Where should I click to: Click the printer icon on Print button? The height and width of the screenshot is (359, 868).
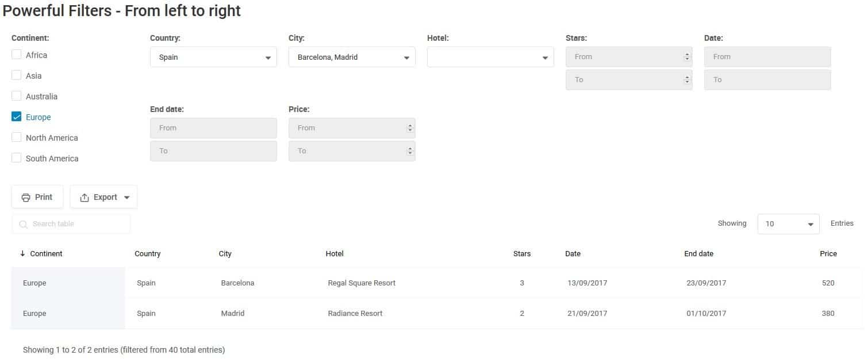click(x=26, y=198)
